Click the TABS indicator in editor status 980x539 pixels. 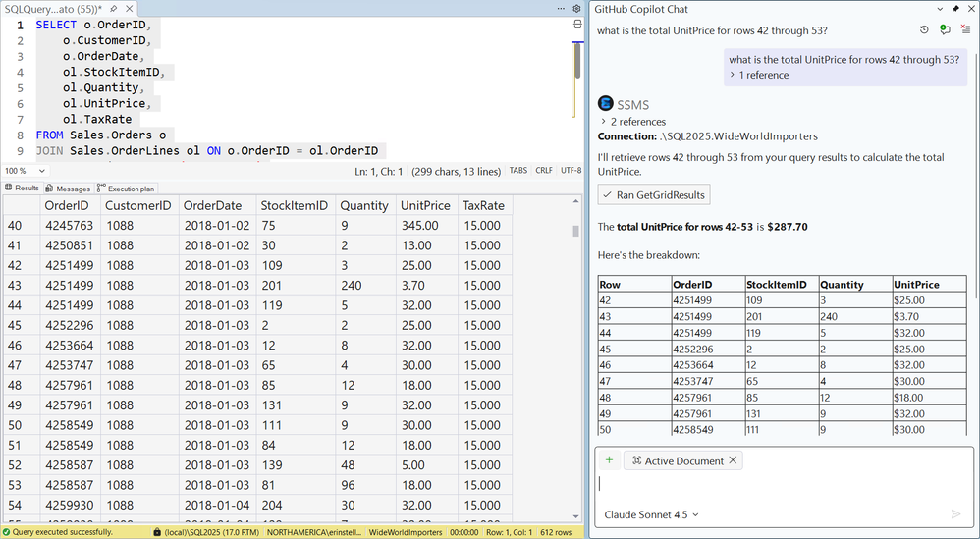pyautogui.click(x=518, y=171)
